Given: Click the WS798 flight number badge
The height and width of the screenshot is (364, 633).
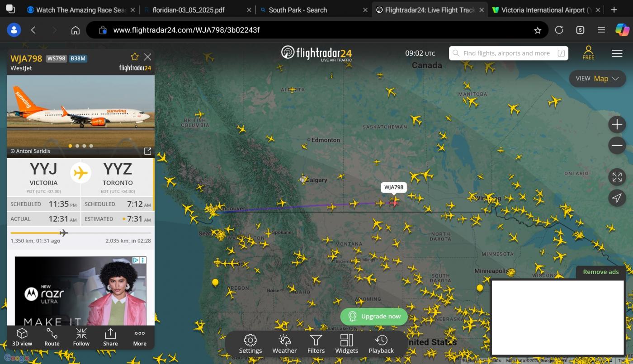Looking at the screenshot, I should (x=57, y=58).
